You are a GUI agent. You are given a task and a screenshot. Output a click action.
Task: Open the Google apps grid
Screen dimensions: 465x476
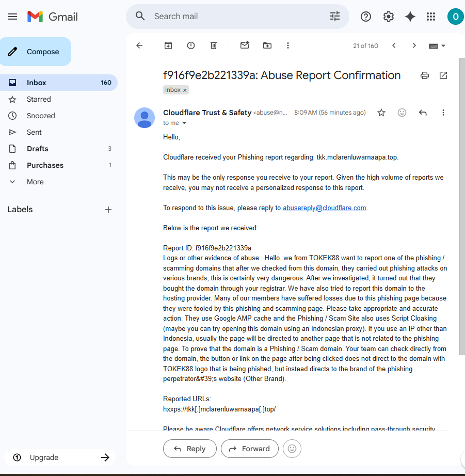tap(431, 17)
